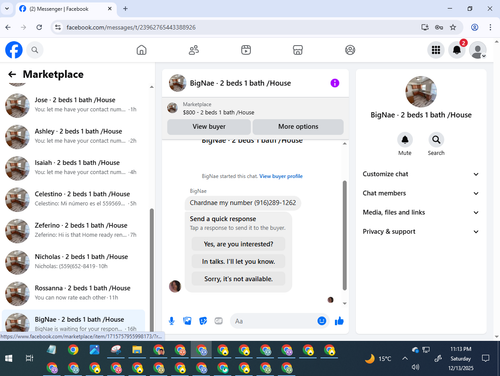Open the $800 listing thumbnail in Marketplace banner
Image resolution: width=500 pixels, height=376 pixels.
(172, 108)
